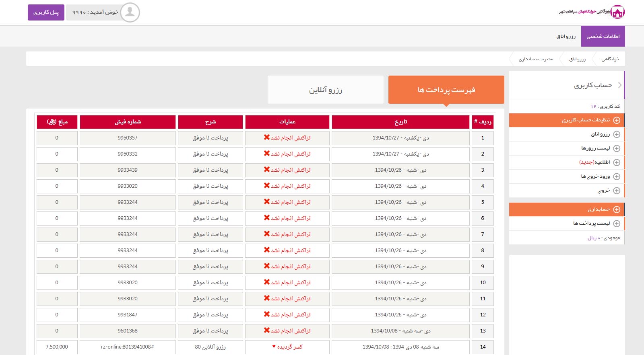This screenshot has height=355, width=644.
Task: Click plus icon beside لیست رزروها
Action: [x=617, y=148]
